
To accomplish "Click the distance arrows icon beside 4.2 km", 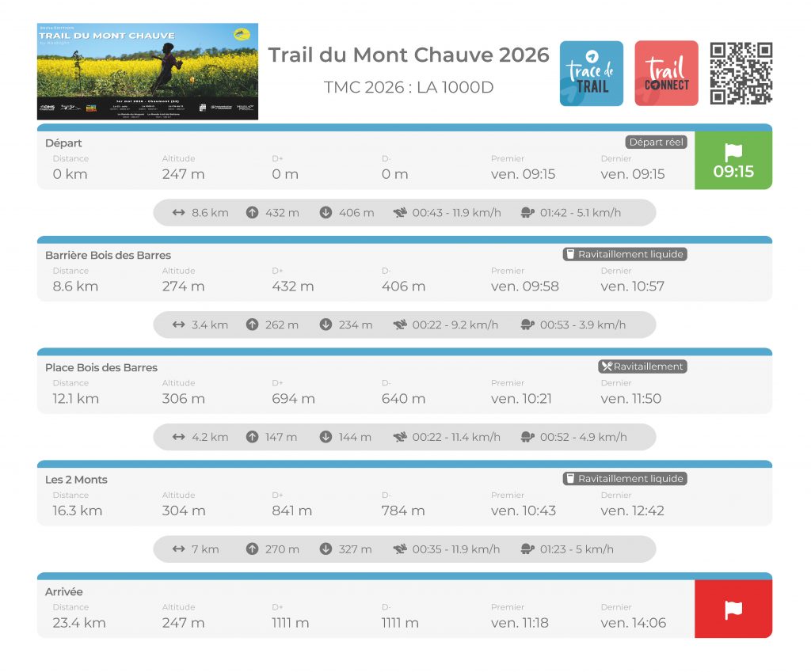I will [178, 437].
